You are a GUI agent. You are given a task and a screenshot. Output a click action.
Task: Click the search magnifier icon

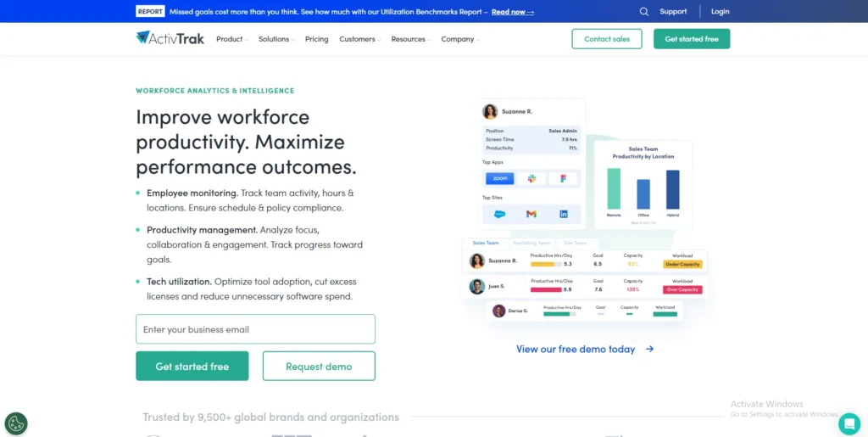point(644,12)
